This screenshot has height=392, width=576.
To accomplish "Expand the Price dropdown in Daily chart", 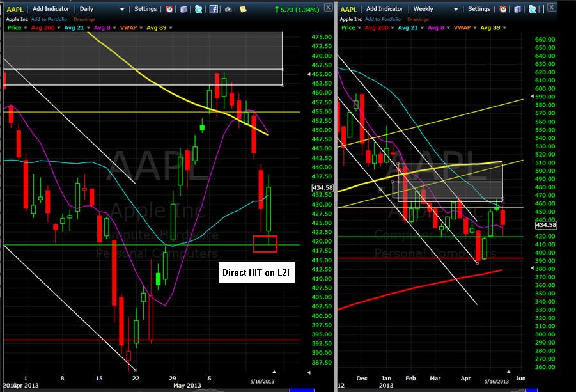I will pyautogui.click(x=26, y=28).
